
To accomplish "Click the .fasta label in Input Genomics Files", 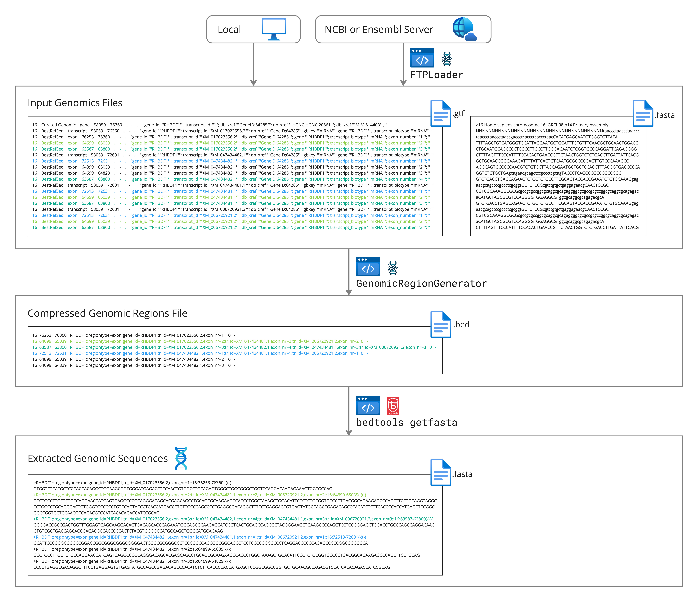I will (665, 115).
